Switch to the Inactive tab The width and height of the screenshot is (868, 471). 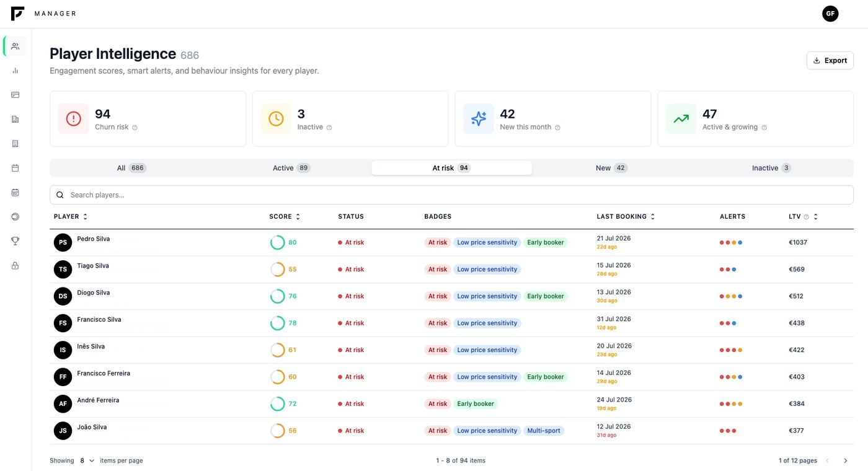[x=771, y=168]
